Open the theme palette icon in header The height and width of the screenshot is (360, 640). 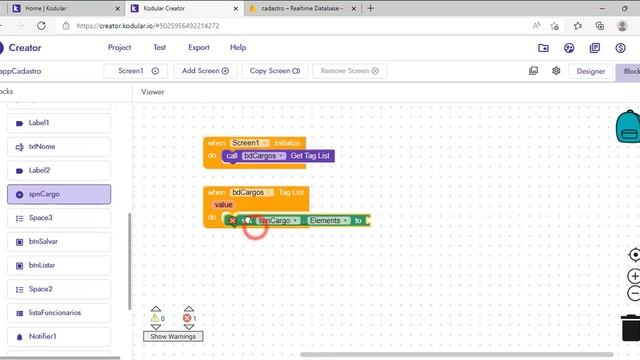click(569, 48)
